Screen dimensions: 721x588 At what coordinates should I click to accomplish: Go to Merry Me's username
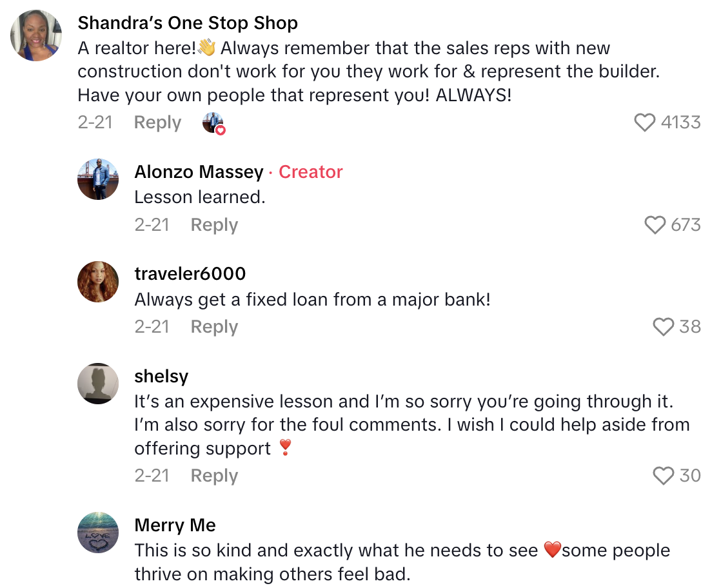click(x=175, y=525)
